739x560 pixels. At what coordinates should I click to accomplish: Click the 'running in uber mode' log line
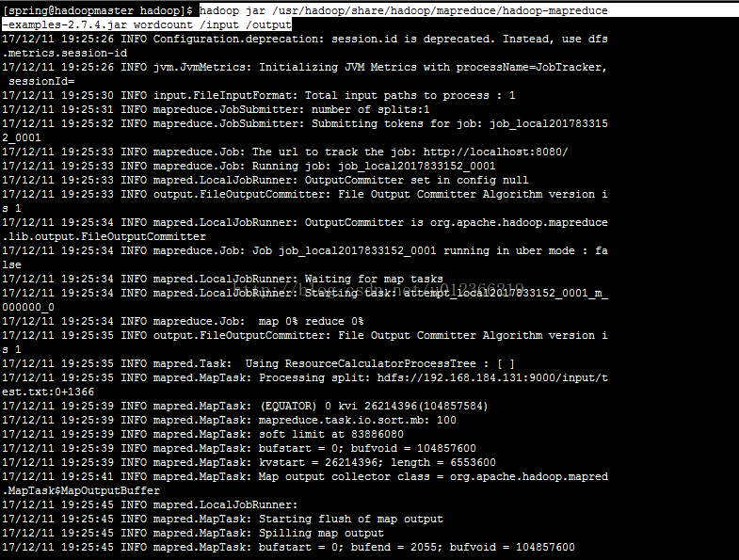tap(305, 250)
